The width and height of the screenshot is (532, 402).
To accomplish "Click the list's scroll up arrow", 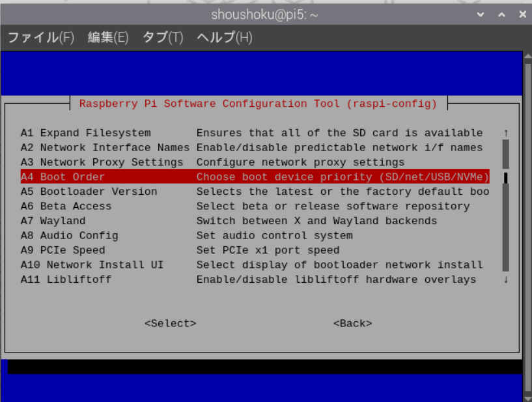I will (x=505, y=133).
